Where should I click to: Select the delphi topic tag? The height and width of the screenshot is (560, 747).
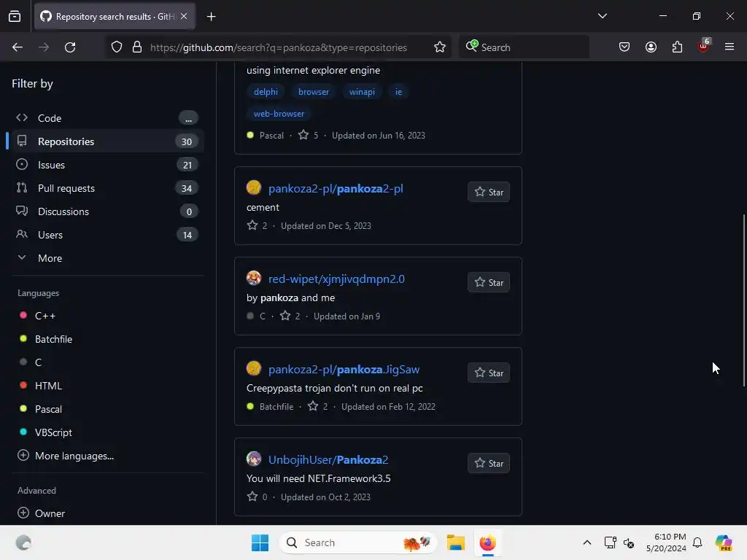(266, 92)
